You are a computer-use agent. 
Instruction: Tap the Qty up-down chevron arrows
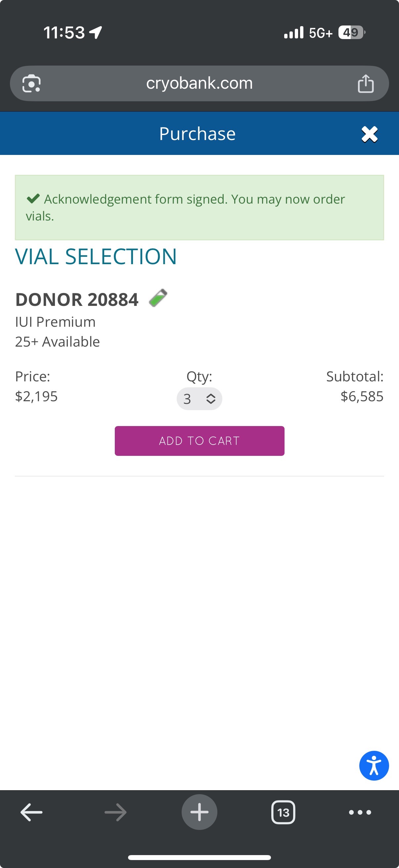pyautogui.click(x=211, y=399)
